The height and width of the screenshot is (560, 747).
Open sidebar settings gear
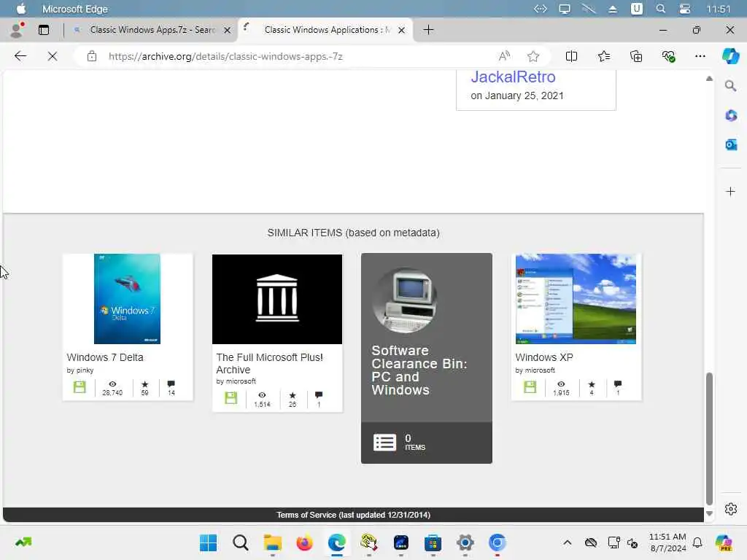point(731,509)
